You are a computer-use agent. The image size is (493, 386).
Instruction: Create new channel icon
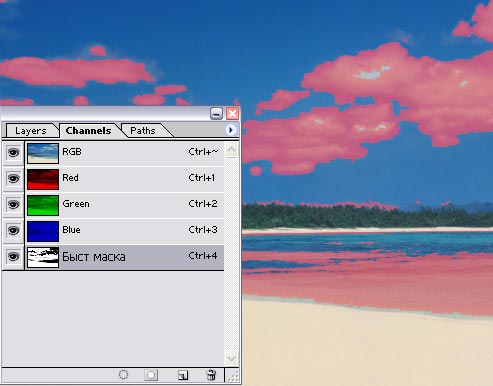[x=183, y=375]
